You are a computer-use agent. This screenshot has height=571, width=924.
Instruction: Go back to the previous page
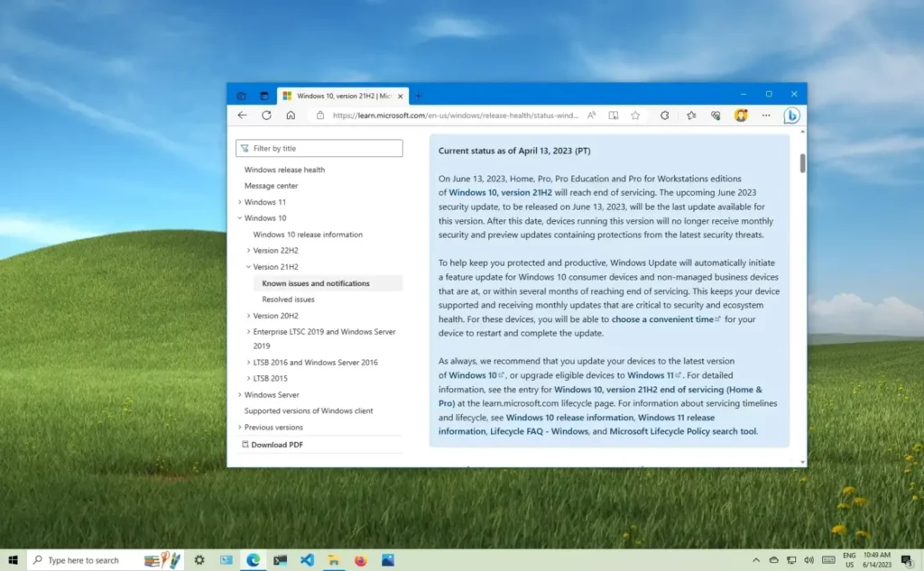(x=243, y=115)
